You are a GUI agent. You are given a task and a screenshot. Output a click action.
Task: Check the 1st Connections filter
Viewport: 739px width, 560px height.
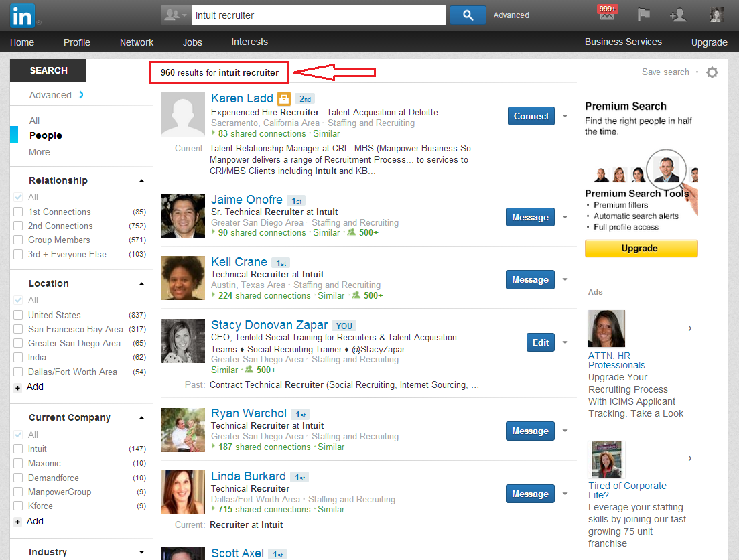tap(18, 212)
